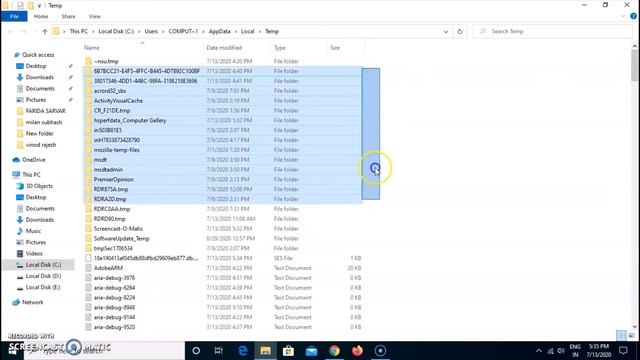Open the volume control in system tray
The image size is (640, 360).
coord(561,351)
